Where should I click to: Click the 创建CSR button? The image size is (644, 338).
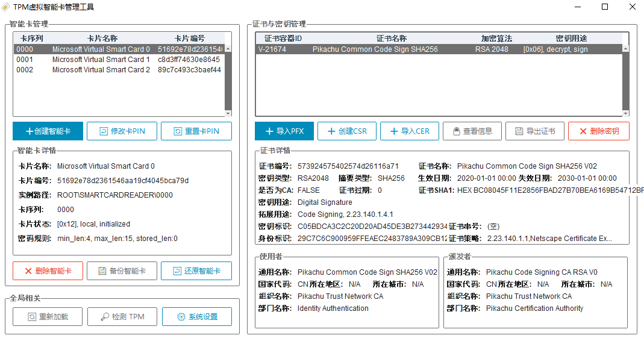pos(346,131)
